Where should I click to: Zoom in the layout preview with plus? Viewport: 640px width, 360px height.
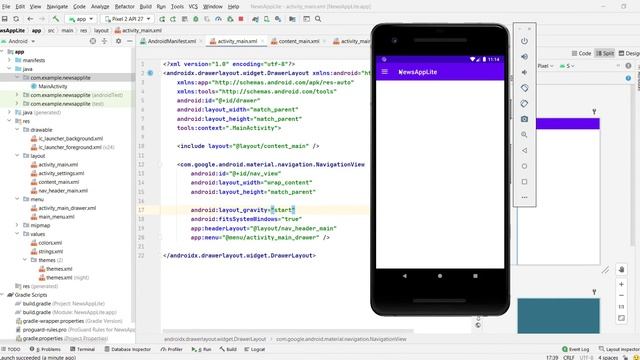[x=621, y=284]
